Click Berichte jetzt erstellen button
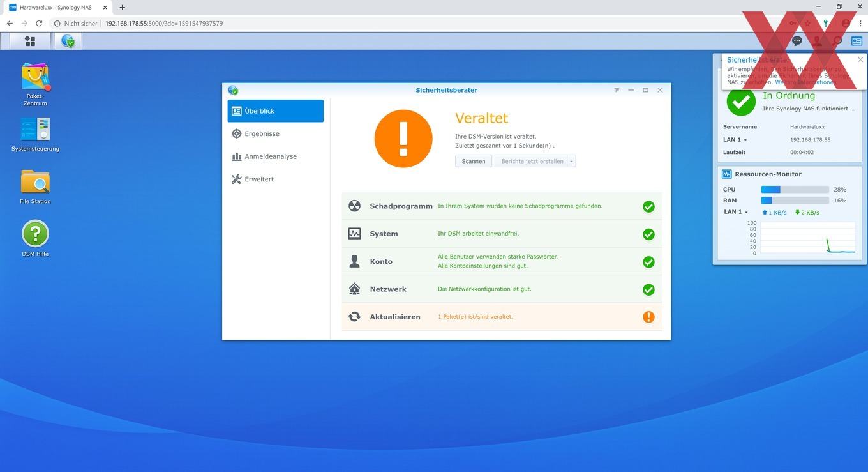This screenshot has width=868, height=472. [532, 161]
